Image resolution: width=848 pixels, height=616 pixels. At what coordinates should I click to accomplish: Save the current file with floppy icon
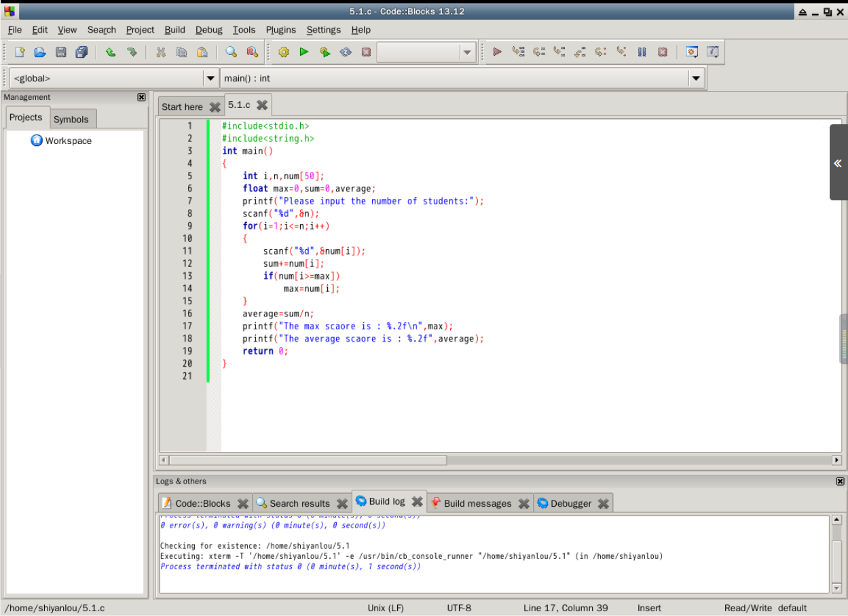point(60,52)
